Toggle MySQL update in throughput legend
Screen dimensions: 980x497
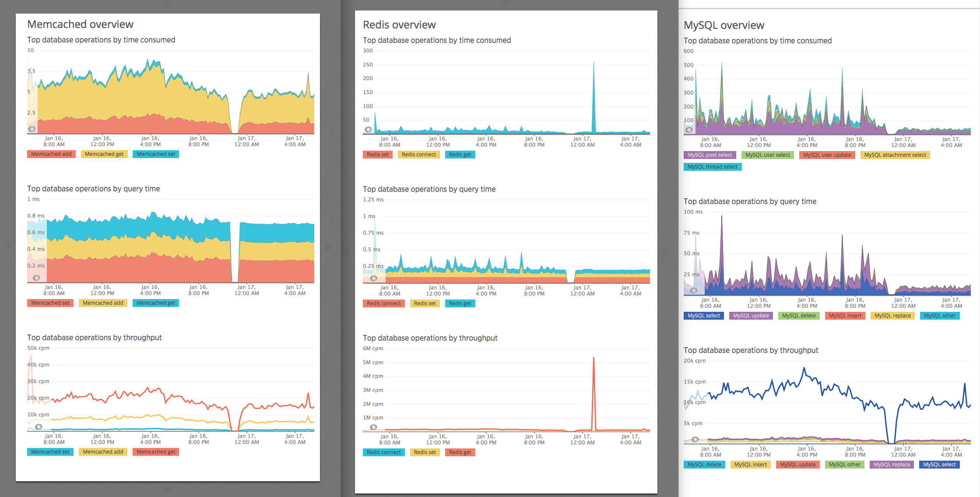pos(798,465)
